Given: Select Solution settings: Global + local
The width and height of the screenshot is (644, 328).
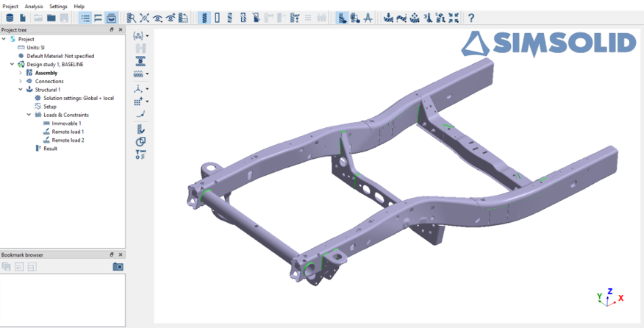Looking at the screenshot, I should pos(78,98).
